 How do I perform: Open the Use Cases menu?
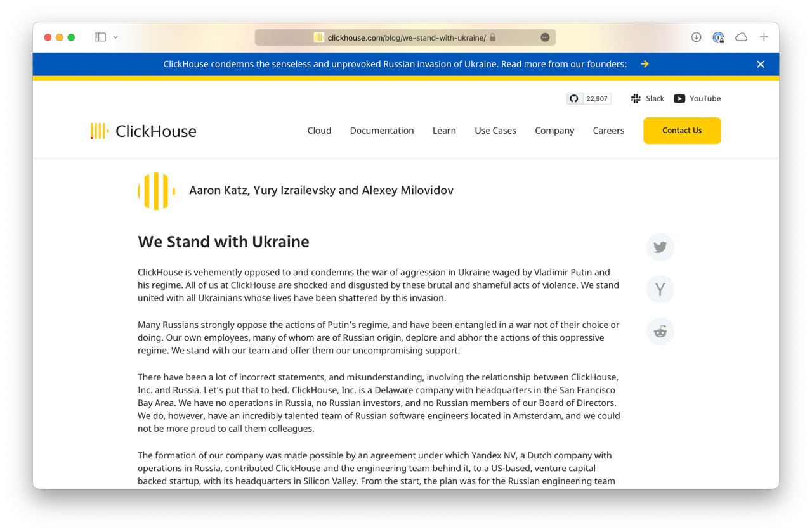[495, 131]
